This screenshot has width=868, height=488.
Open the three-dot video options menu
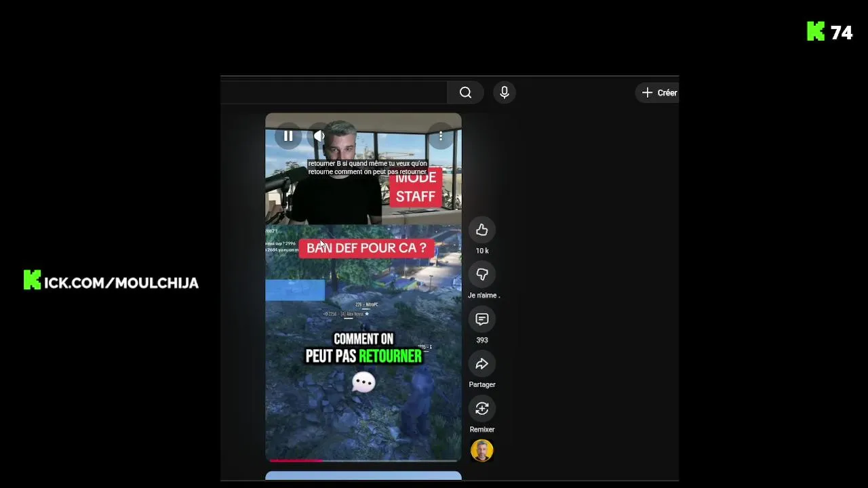(441, 136)
